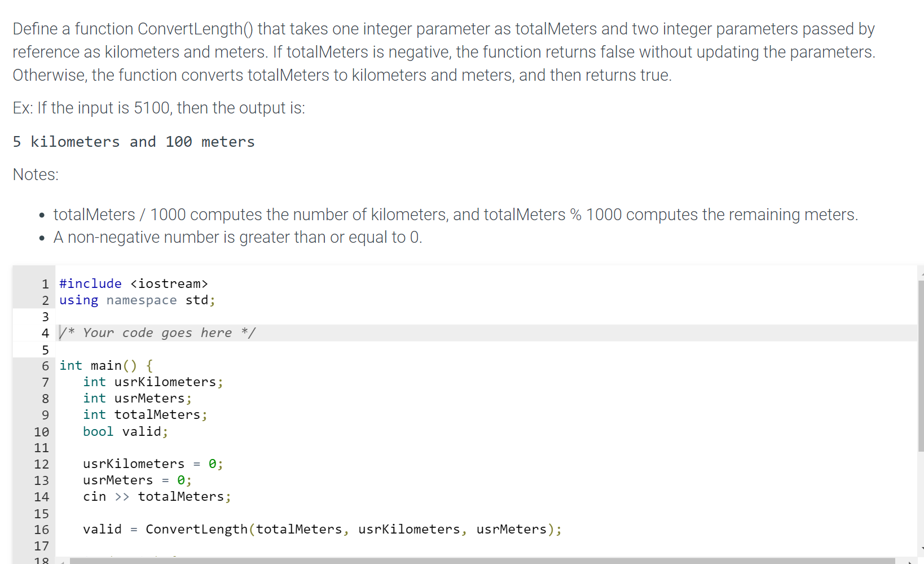This screenshot has width=924, height=564.
Task: Click the int main() declaration line
Action: click(x=105, y=365)
